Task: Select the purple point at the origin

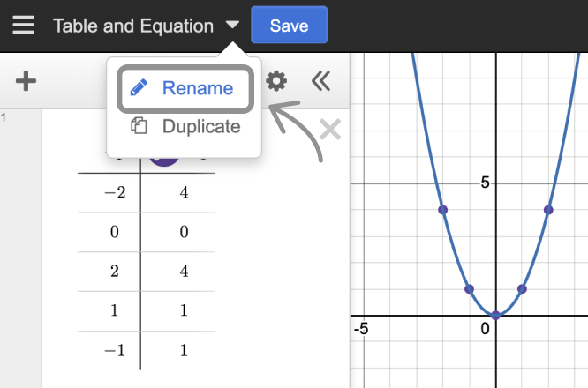Action: 496,315
